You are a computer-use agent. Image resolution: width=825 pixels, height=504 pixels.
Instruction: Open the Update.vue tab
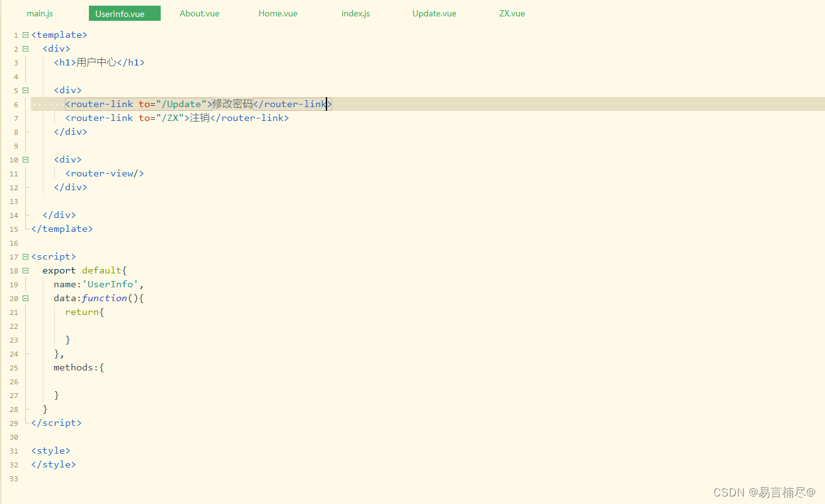point(434,13)
